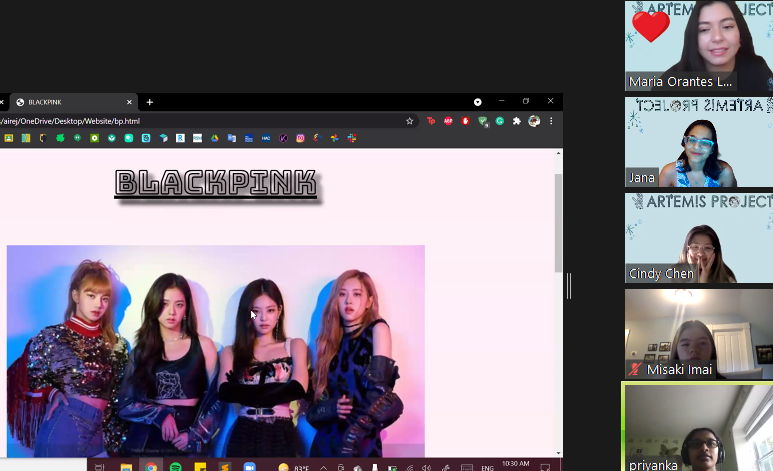
Task: Expand the hidden system tray icons
Action: [x=323, y=468]
